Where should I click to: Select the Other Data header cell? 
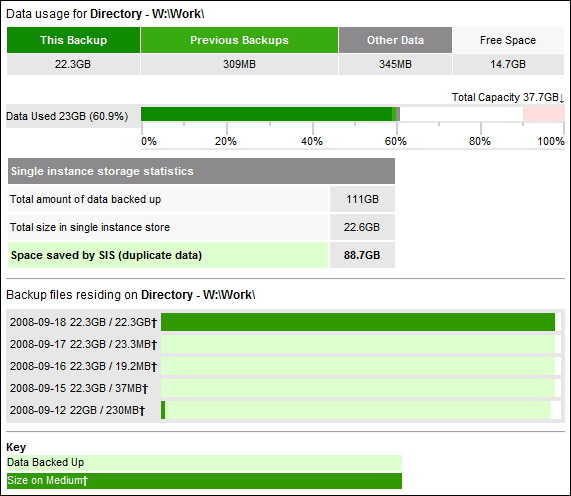(395, 40)
